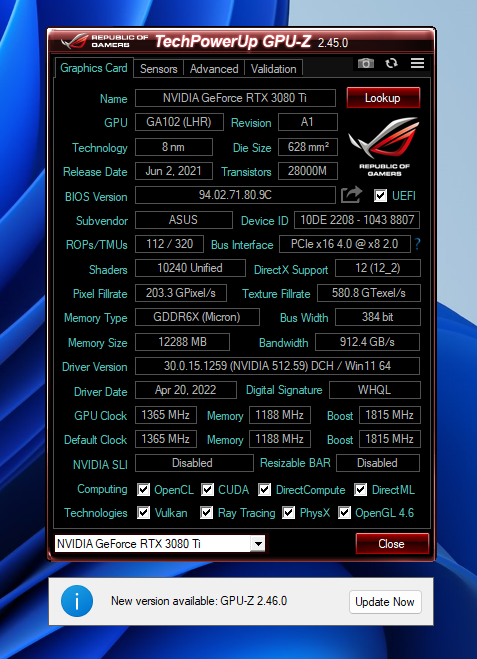Open the Advanced tab
This screenshot has width=477, height=659.
point(214,69)
